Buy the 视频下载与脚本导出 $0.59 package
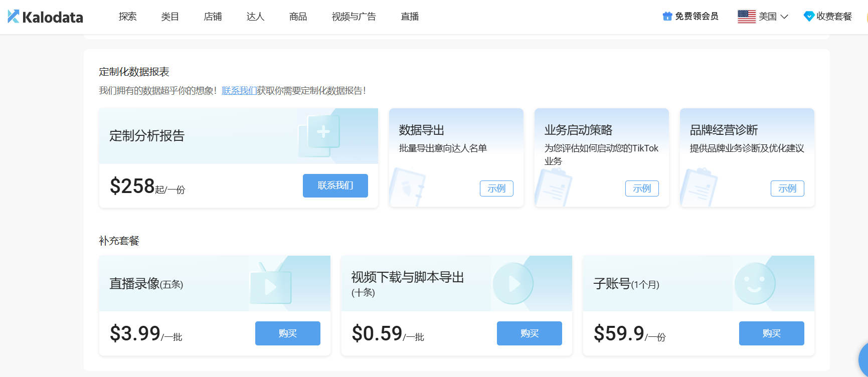Viewport: 868px width, 377px height. point(530,333)
